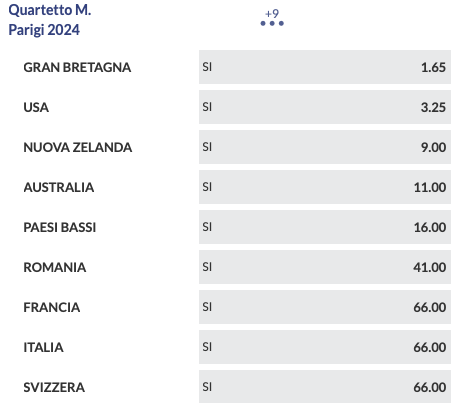Click the USA team label
The height and width of the screenshot is (403, 453).
pyautogui.click(x=36, y=107)
